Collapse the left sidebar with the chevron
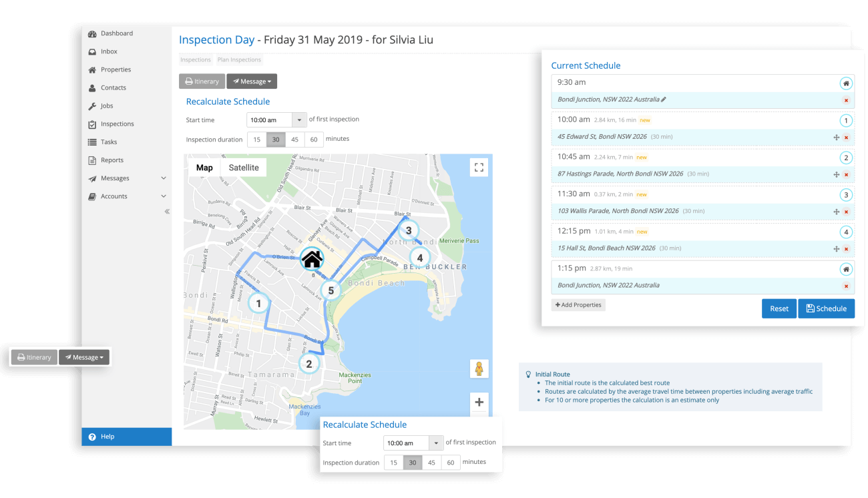868x498 pixels. point(166,212)
